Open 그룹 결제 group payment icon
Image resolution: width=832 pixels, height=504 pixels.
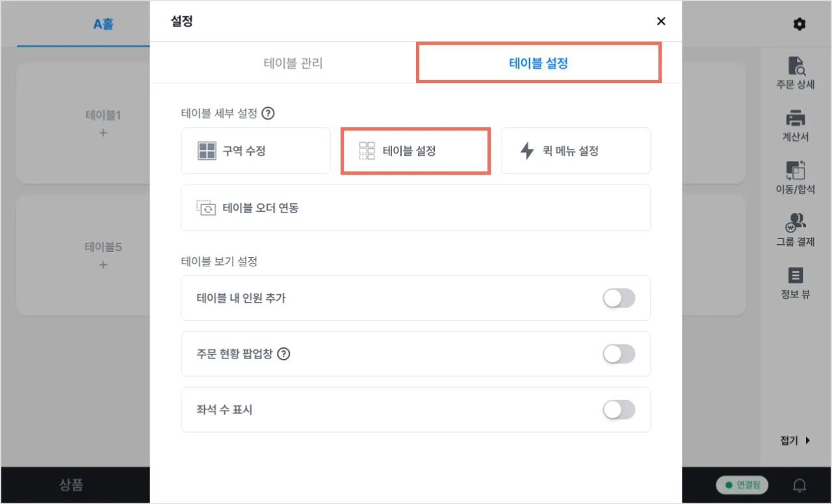(x=796, y=223)
